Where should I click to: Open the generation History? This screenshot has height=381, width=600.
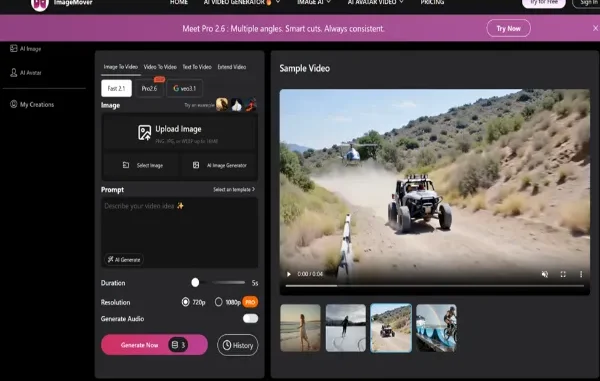point(238,345)
